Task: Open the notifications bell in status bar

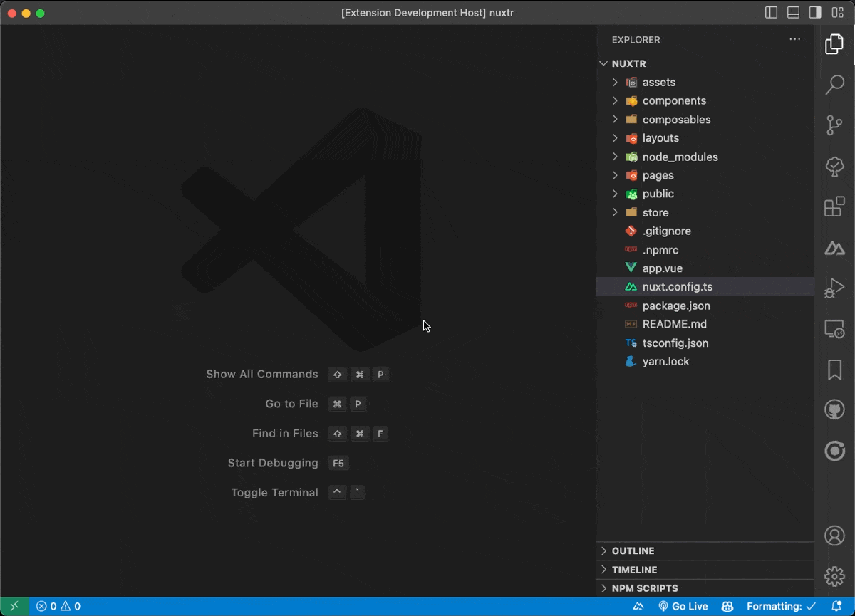Action: point(836,607)
